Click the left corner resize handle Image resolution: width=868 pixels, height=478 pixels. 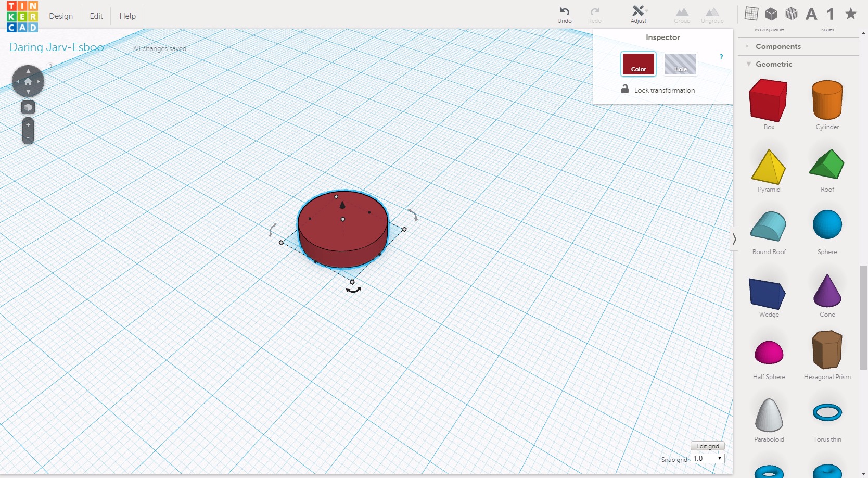pyautogui.click(x=281, y=243)
